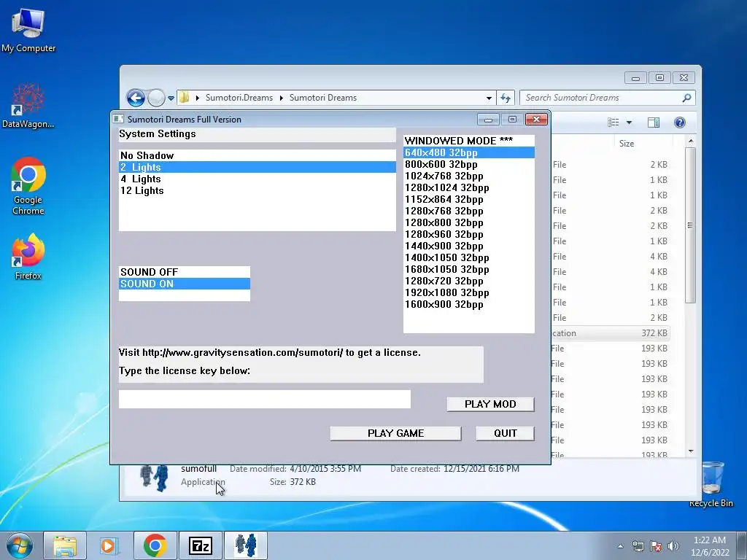Screen dimensions: 747x560
Task: Select the 2 Lights option
Action: point(258,167)
